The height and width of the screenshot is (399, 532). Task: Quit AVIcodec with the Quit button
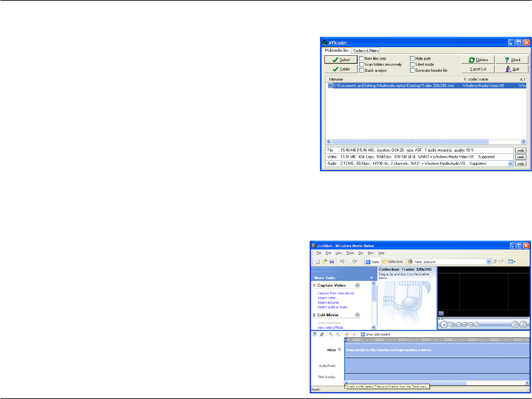(512, 69)
